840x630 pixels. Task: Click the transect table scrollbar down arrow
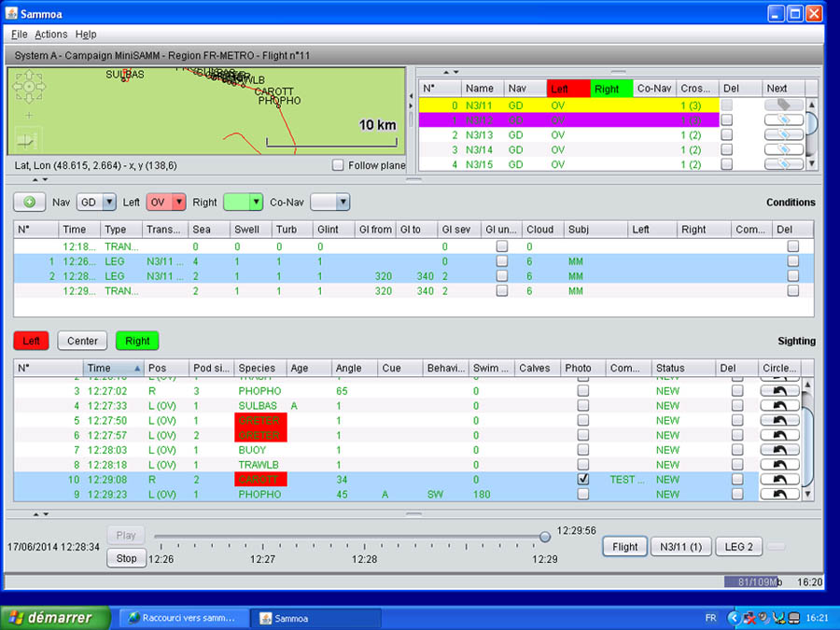click(812, 163)
